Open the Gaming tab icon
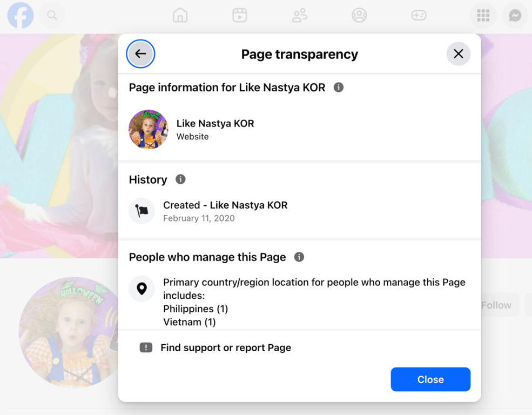The image size is (532, 415). click(x=419, y=15)
